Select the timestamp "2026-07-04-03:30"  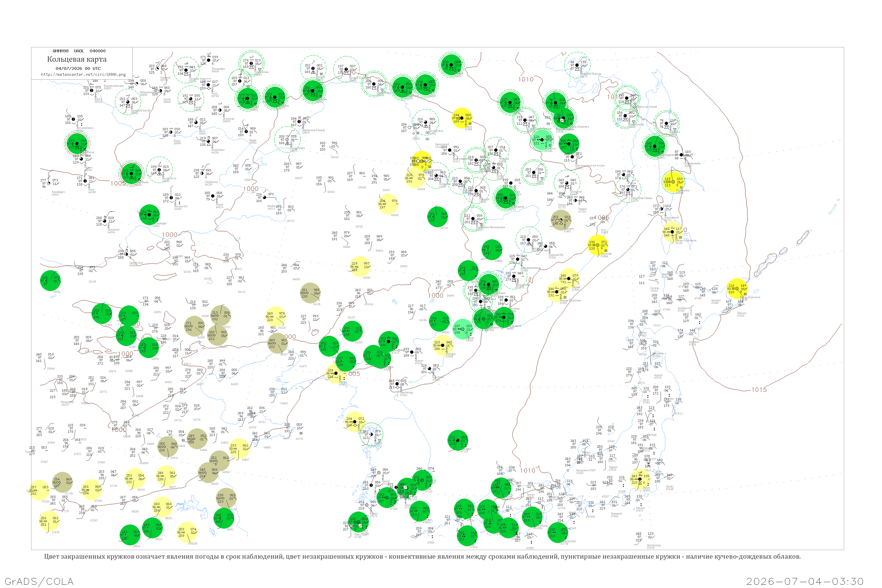click(x=805, y=582)
